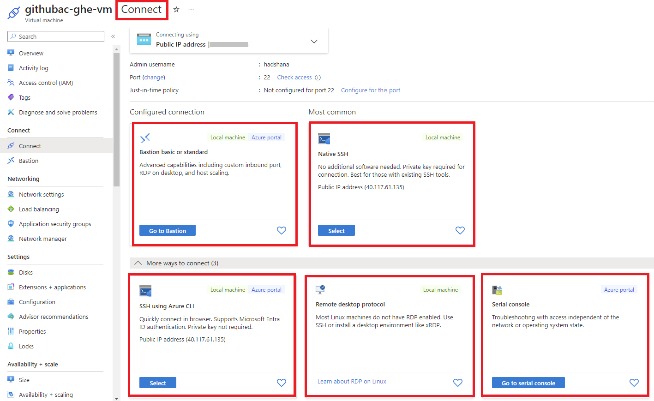
Task: Open Configuration settings
Action: pos(37,302)
